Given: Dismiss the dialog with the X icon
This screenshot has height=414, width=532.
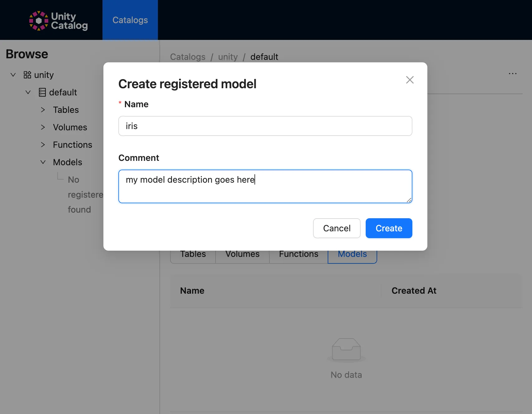Looking at the screenshot, I should coord(410,80).
